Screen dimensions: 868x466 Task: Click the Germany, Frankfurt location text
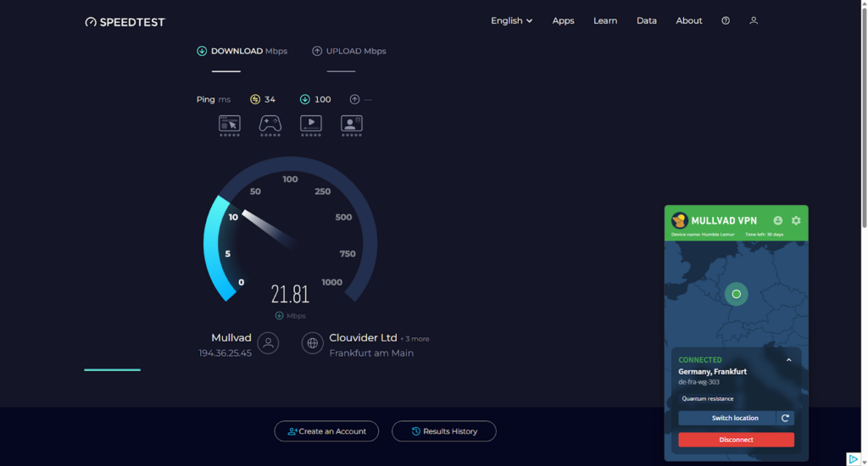point(712,371)
